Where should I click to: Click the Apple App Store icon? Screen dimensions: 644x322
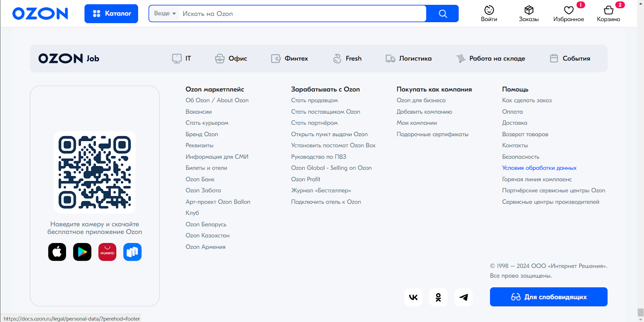57,252
